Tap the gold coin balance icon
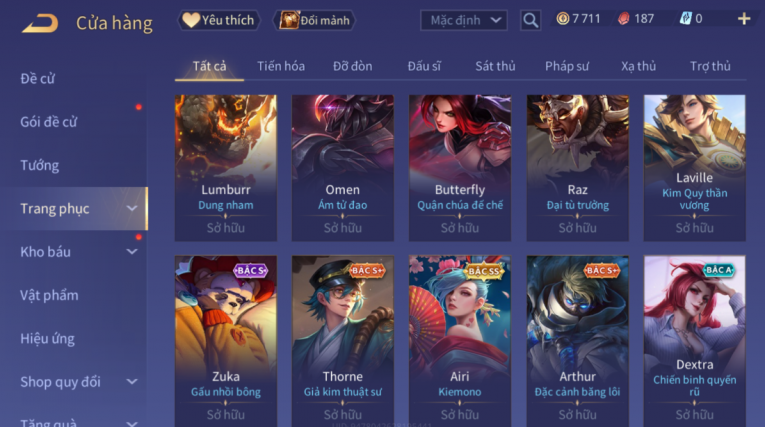 (563, 19)
